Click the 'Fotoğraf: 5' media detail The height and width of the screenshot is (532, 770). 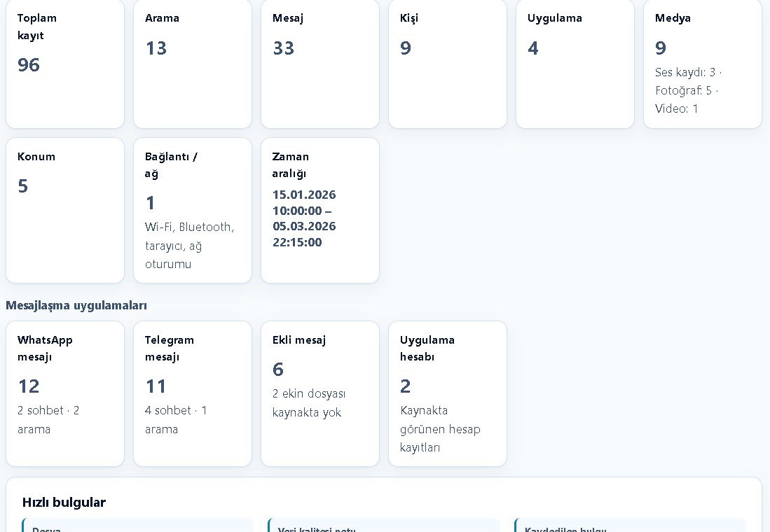coord(683,90)
